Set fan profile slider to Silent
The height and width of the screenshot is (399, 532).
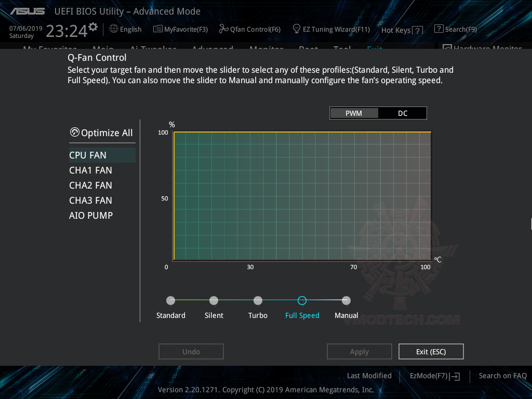click(x=214, y=300)
